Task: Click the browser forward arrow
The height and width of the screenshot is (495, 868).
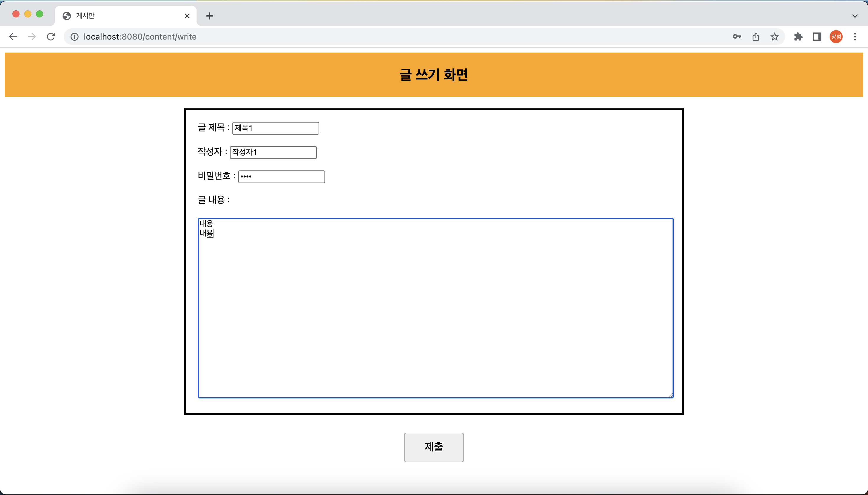Action: point(32,37)
